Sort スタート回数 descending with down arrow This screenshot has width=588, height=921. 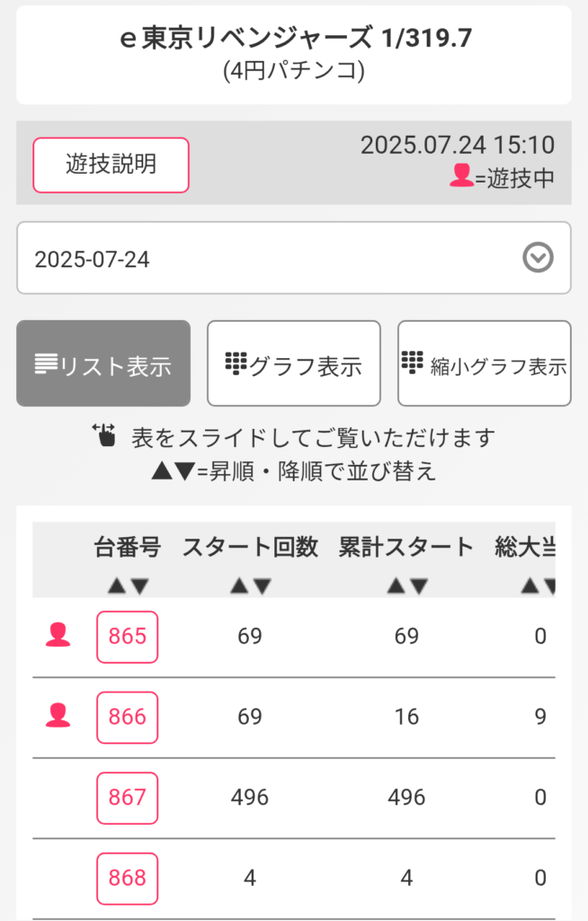(262, 586)
